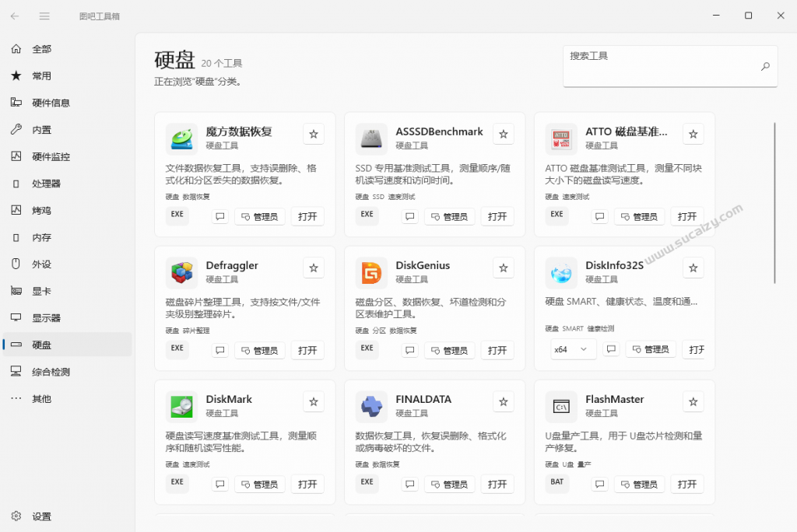Screen dimensions: 797x532
Task: Click the vertical scrollbar of tool list
Action: coord(774,203)
